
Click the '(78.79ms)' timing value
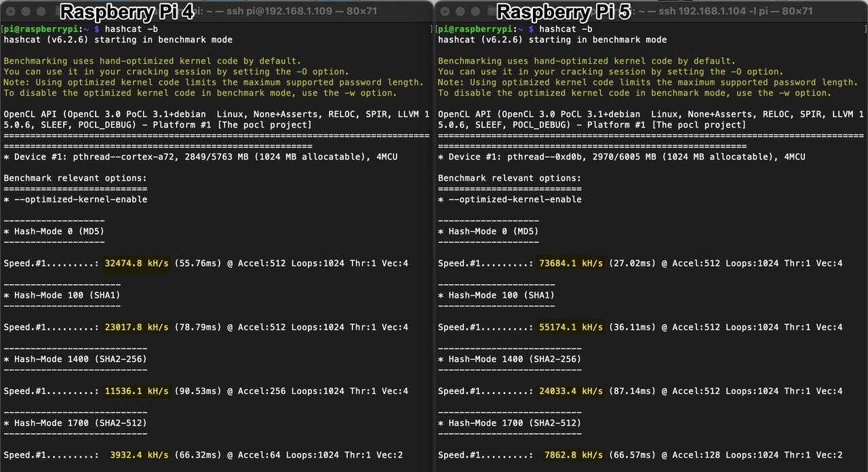click(198, 327)
